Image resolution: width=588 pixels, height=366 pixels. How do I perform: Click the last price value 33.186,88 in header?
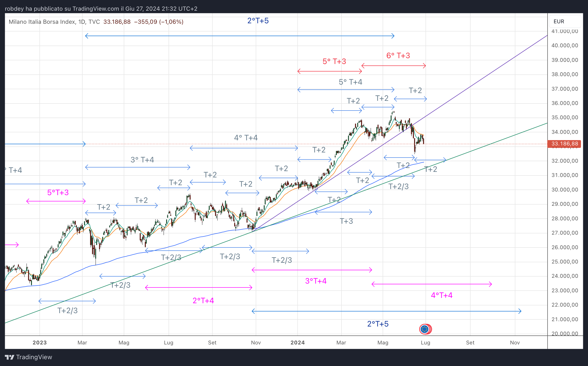tap(117, 22)
